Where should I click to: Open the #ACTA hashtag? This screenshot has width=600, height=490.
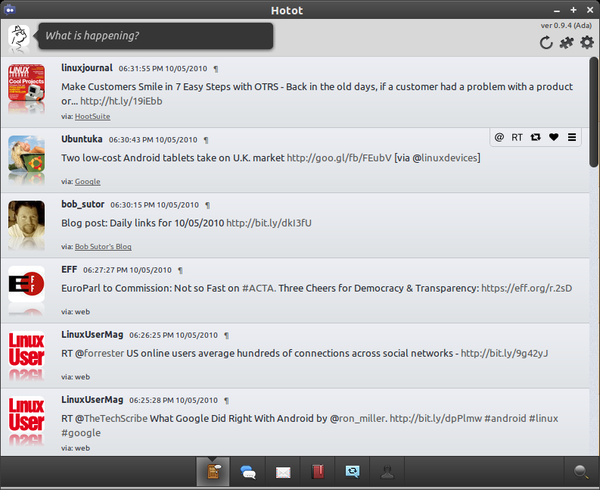[x=258, y=288]
